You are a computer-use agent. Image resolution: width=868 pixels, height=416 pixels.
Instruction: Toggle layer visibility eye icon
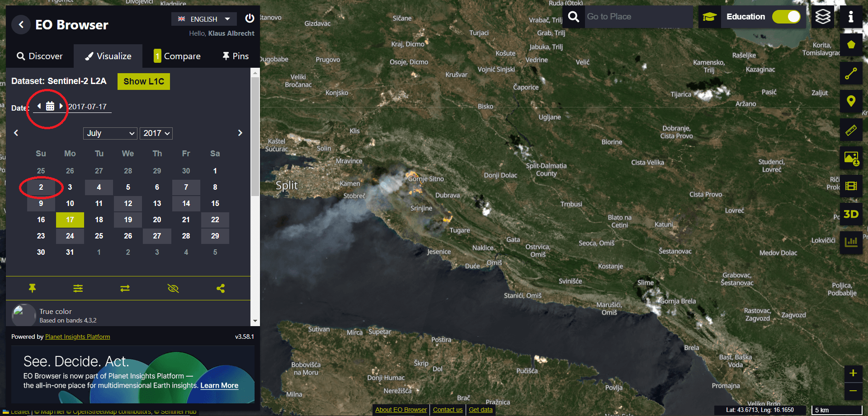173,288
